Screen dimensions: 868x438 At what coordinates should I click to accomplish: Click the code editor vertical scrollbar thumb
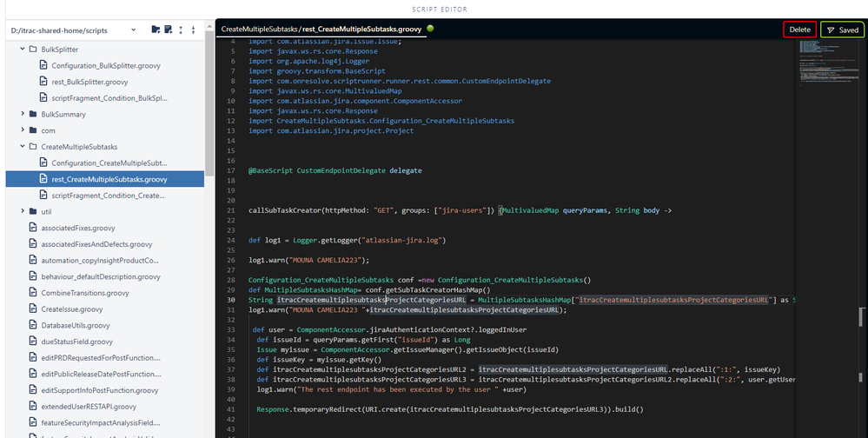click(861, 317)
